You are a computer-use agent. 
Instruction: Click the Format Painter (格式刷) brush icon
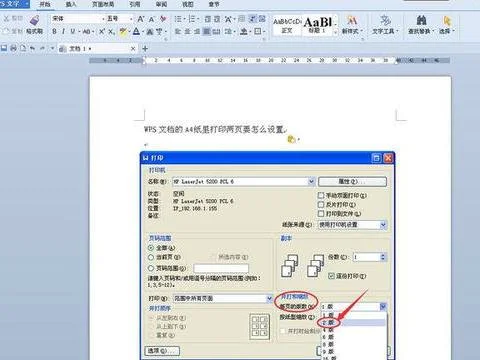pyautogui.click(x=35, y=20)
